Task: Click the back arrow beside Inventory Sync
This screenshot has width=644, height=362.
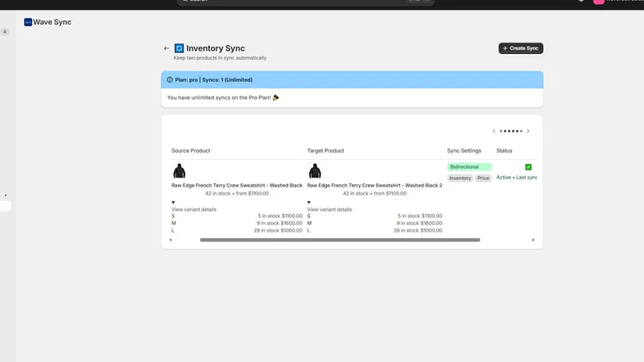Action: point(167,48)
